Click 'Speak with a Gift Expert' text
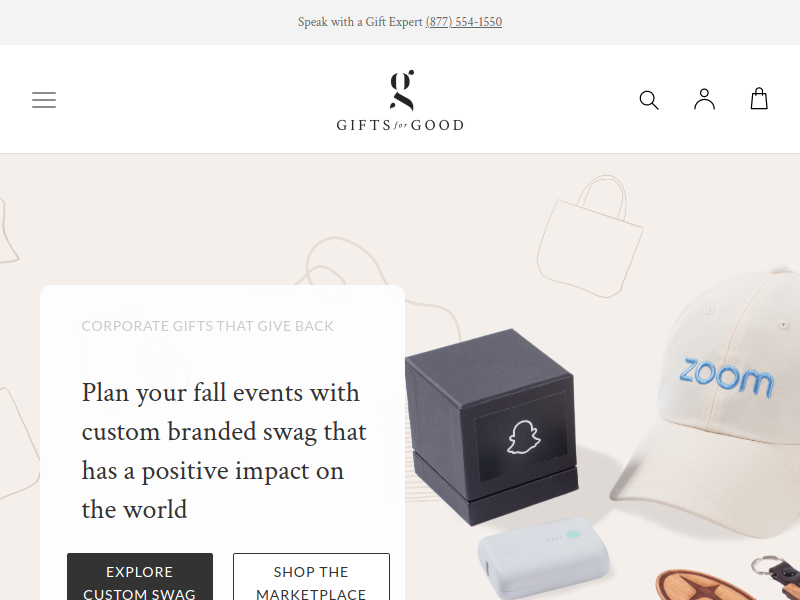The height and width of the screenshot is (600, 800). 360,22
